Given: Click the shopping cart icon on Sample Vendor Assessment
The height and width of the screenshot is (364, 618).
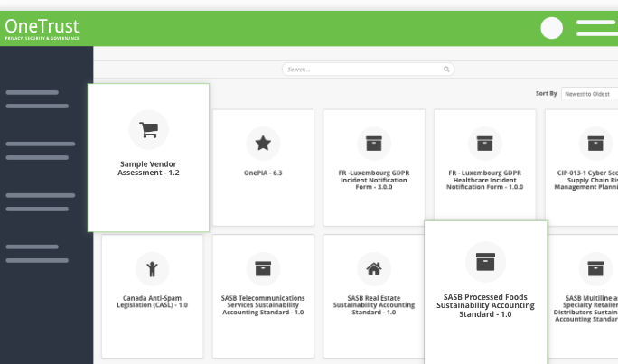Looking at the screenshot, I should [x=148, y=129].
